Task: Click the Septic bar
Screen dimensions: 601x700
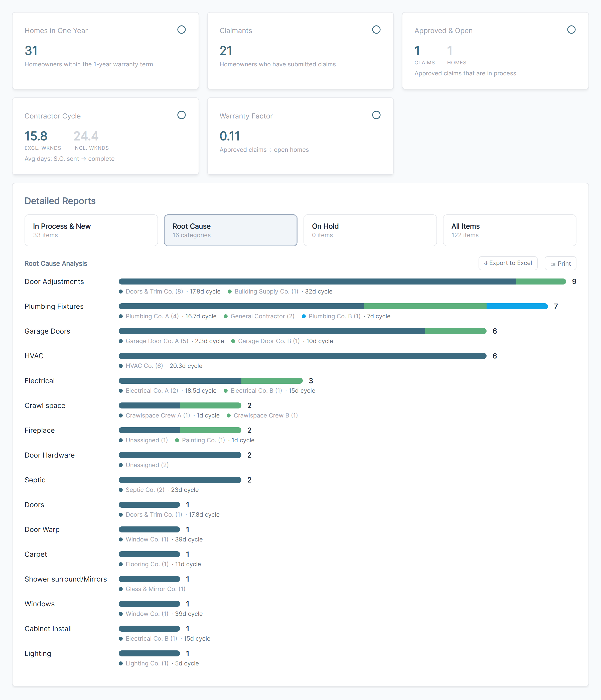Action: [180, 480]
